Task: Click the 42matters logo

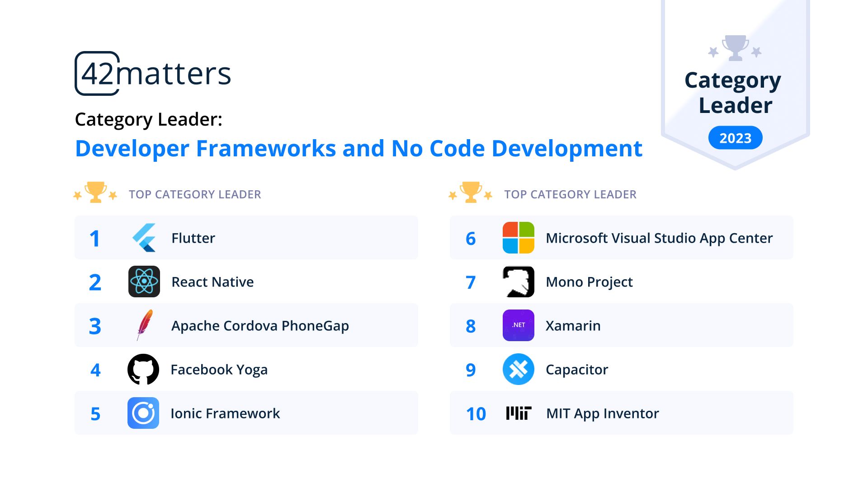Action: click(x=153, y=74)
